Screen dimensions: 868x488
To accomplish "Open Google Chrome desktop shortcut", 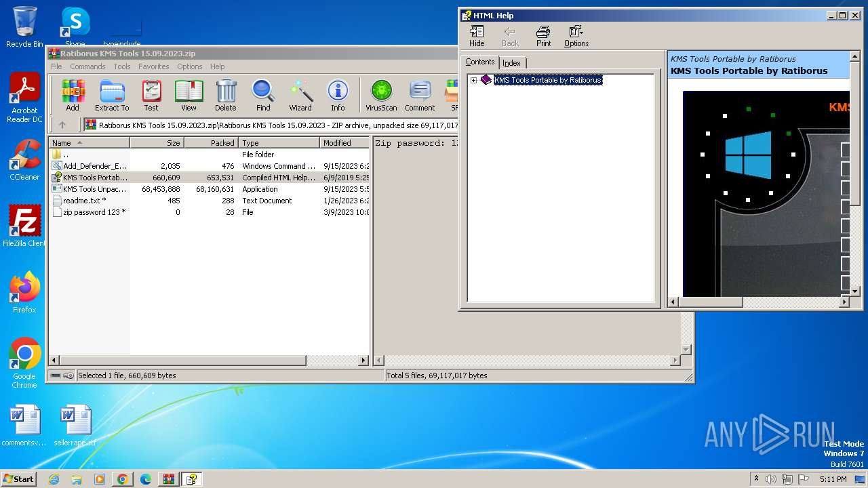I will [24, 363].
